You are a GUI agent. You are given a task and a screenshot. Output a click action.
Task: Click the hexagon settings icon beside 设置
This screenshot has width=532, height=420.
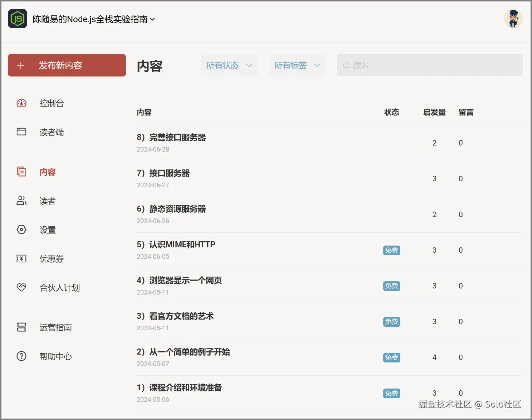click(21, 229)
